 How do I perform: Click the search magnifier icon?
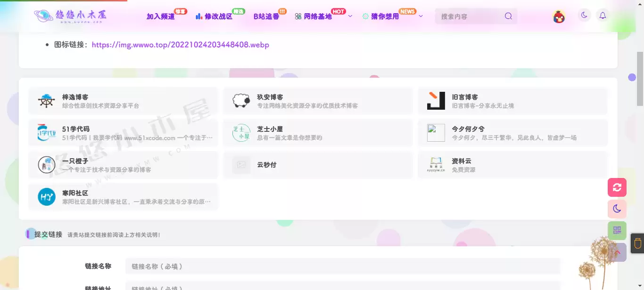pyautogui.click(x=508, y=16)
